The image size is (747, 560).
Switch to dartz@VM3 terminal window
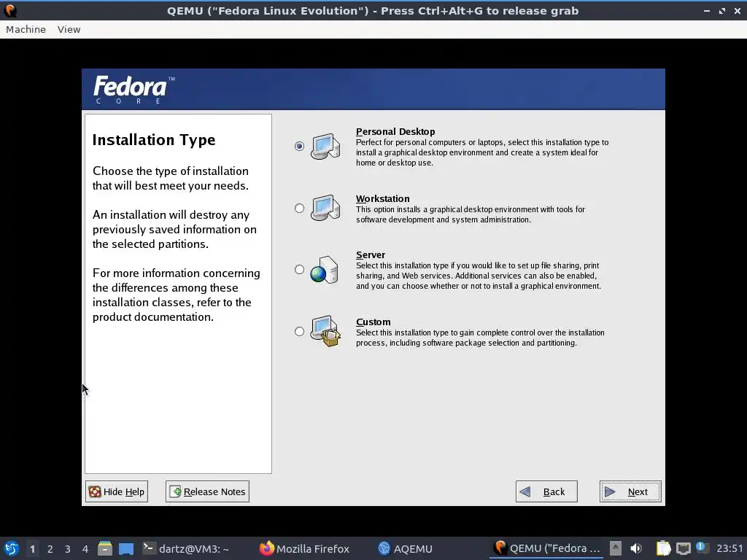point(186,548)
